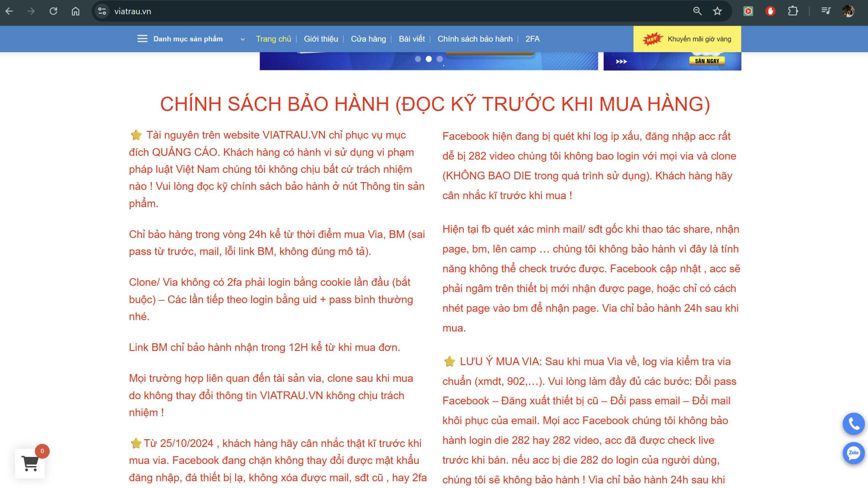Viewport: 868px width, 488px height.
Task: Select the second banner slide dot
Action: coord(429,59)
